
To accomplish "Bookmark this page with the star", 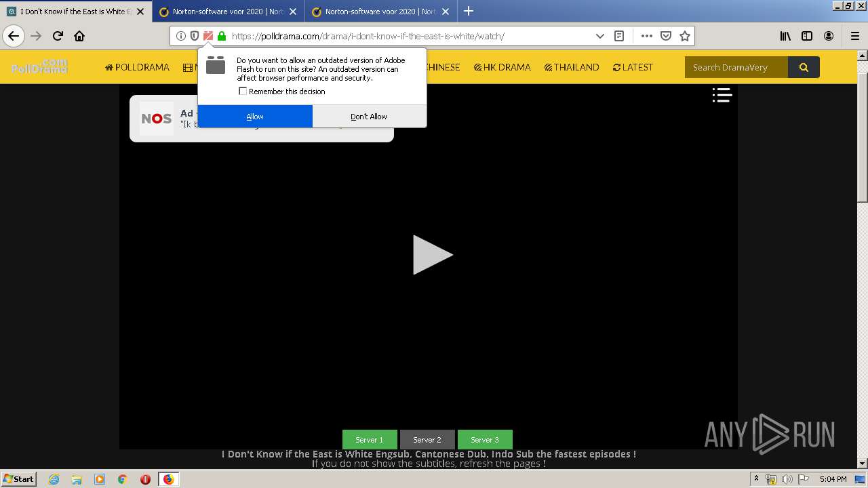I will click(x=685, y=36).
